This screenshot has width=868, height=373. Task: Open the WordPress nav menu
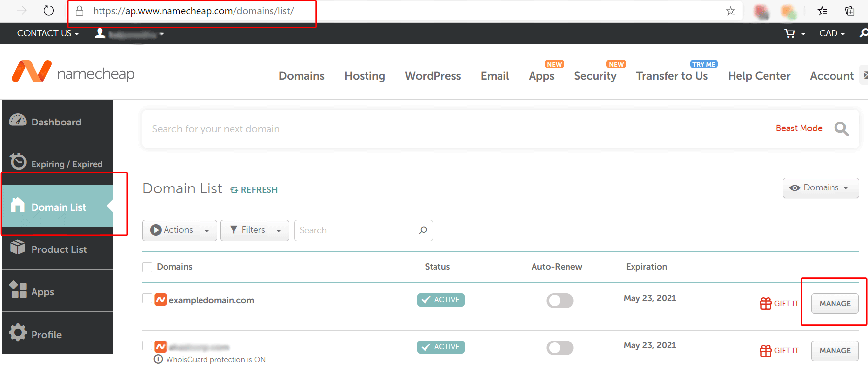(x=433, y=76)
